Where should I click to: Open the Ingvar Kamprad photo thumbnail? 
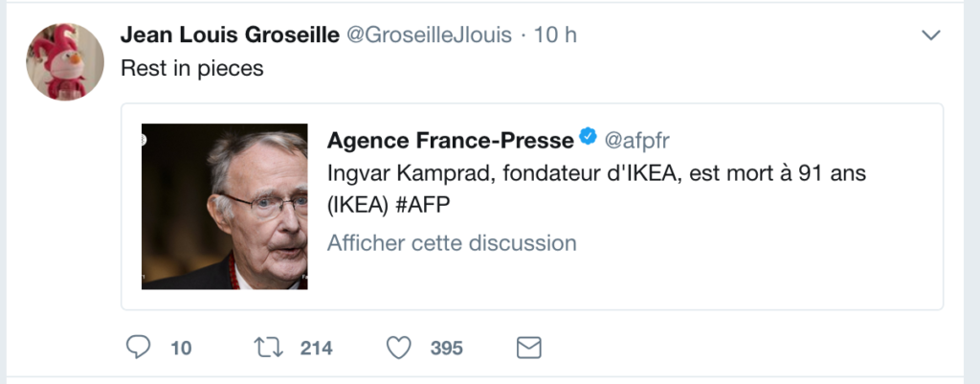[x=225, y=206]
